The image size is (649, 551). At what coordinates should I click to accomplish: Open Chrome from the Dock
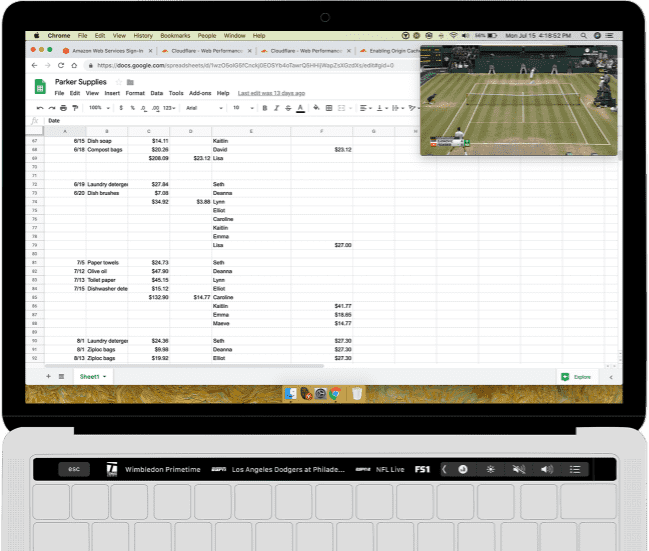[335, 394]
